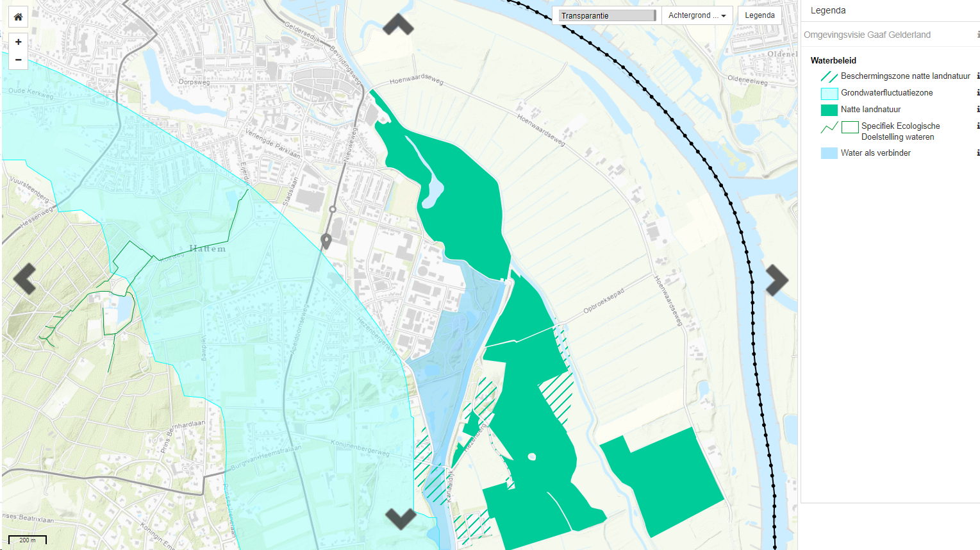
Task: Pan the map west with the left arrow
Action: 24,279
